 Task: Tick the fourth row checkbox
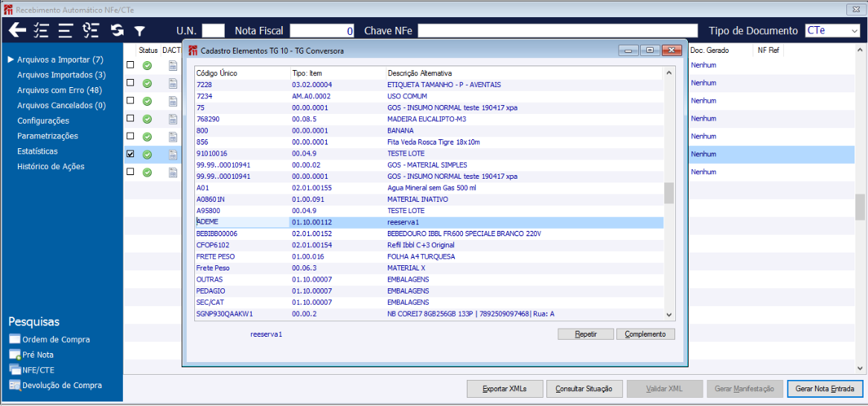(130, 118)
